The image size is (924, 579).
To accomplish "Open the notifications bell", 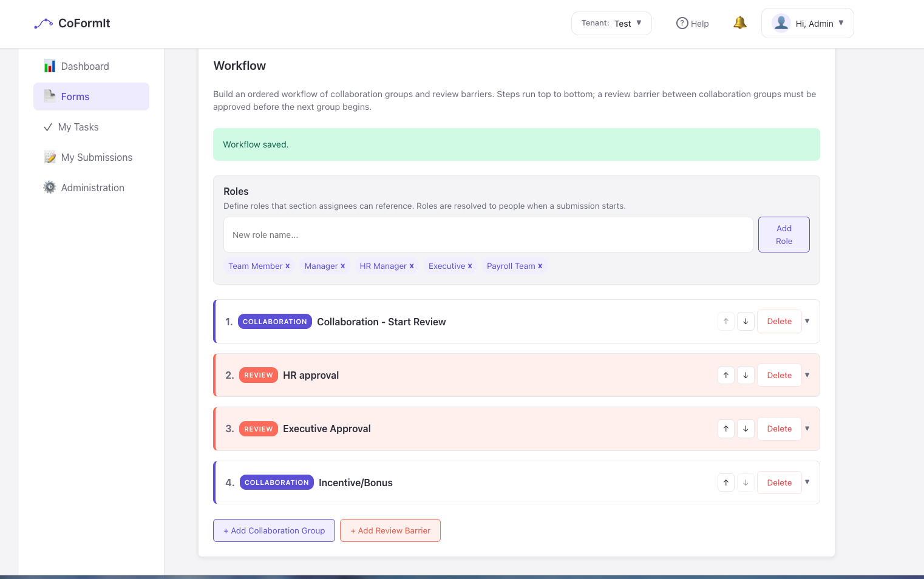I will pyautogui.click(x=739, y=23).
